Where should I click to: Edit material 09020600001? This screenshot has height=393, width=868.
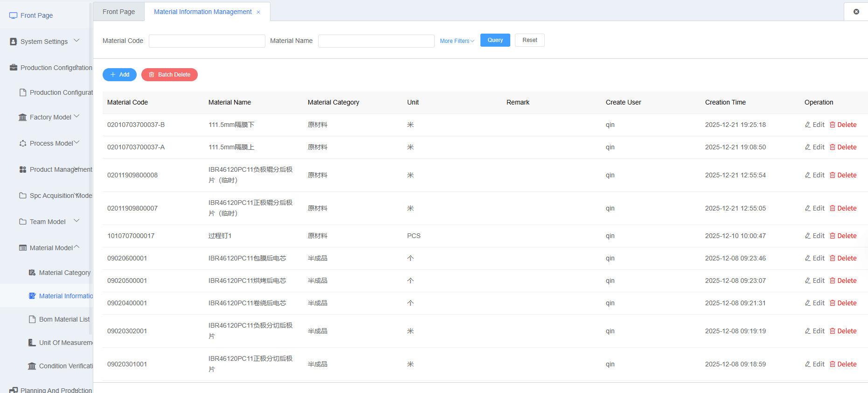(814, 258)
